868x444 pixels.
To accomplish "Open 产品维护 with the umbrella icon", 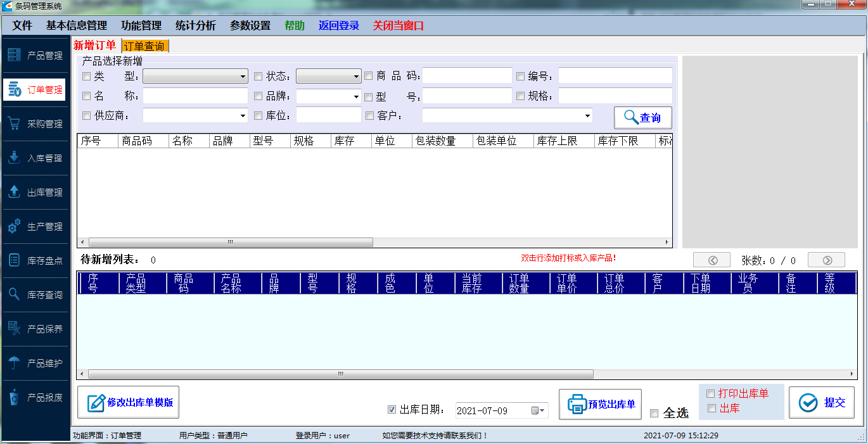I will pos(35,364).
